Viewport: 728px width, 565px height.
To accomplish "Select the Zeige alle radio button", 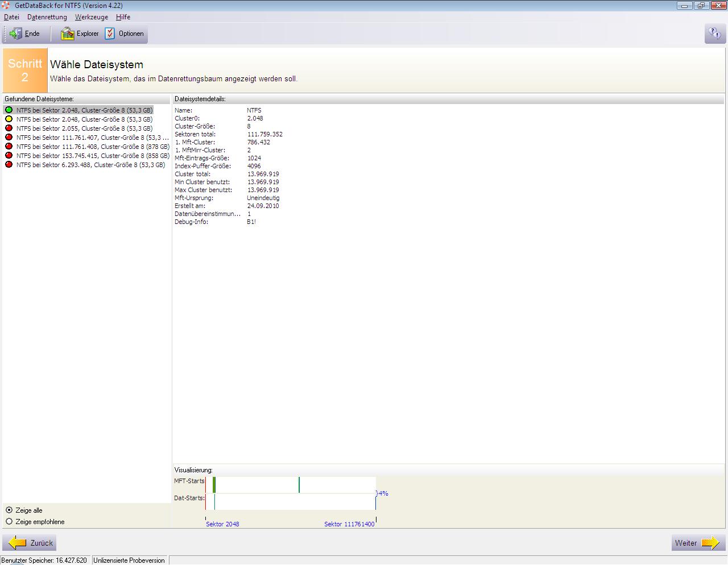I will click(x=9, y=510).
